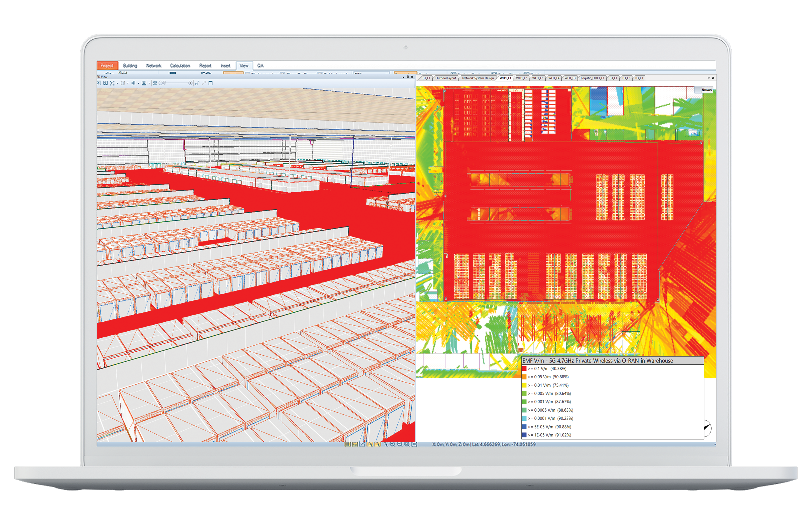Image resolution: width=812 pixels, height=524 pixels.
Task: Click the '>= 0.0001 V/m (90.23%)' legend entry
Action: click(x=550, y=418)
